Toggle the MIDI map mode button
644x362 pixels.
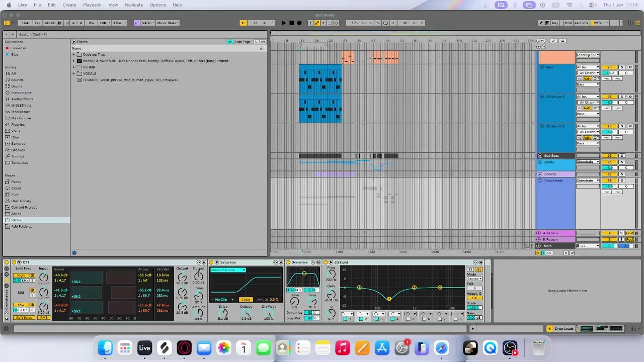click(568, 23)
